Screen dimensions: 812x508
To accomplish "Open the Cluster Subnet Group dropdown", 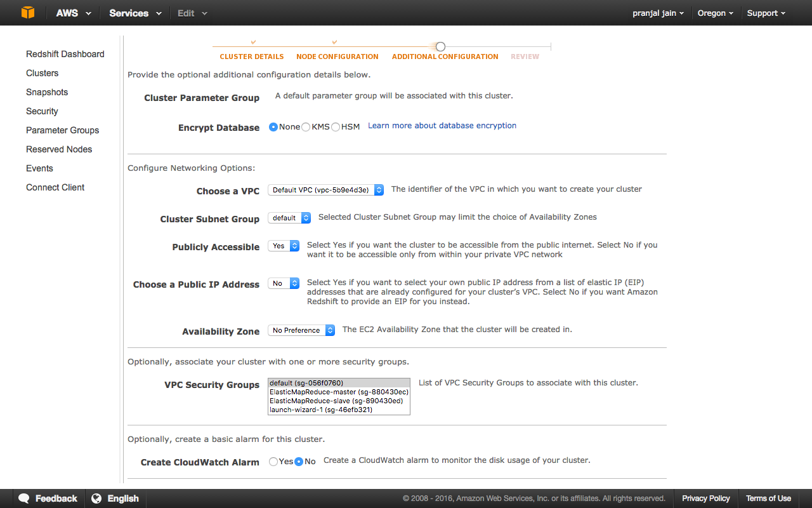I will [x=289, y=218].
